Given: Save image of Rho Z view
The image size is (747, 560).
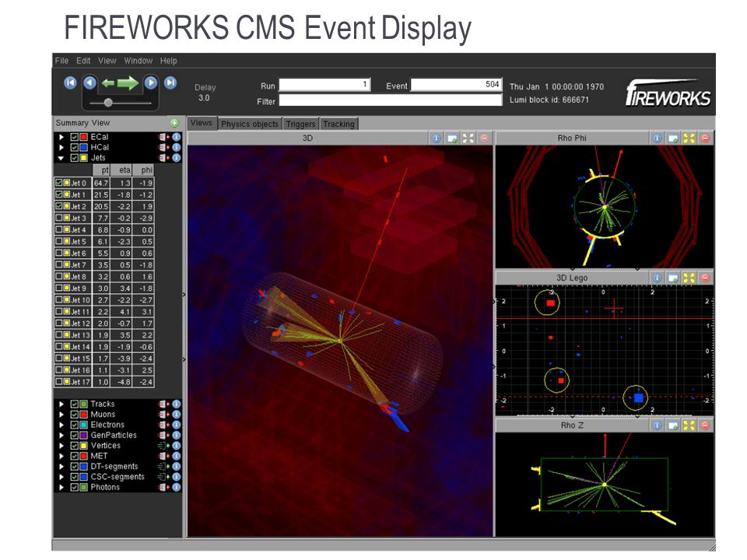Looking at the screenshot, I should [x=673, y=425].
